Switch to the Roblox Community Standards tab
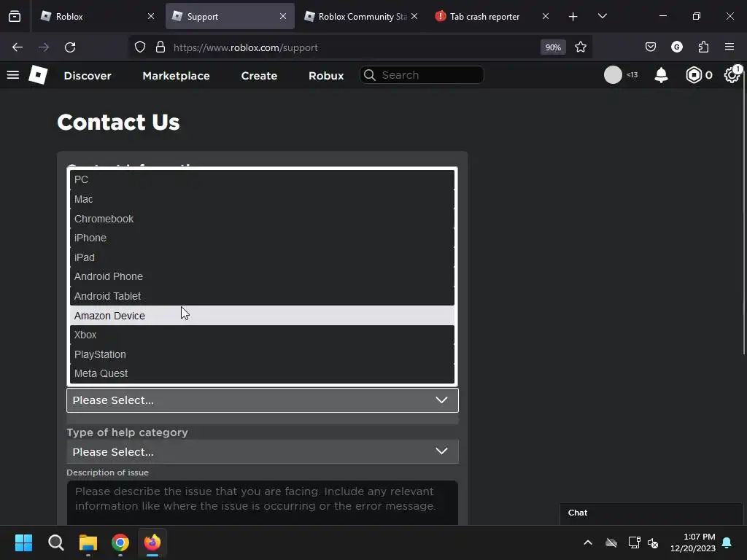The image size is (747, 560). tap(361, 16)
